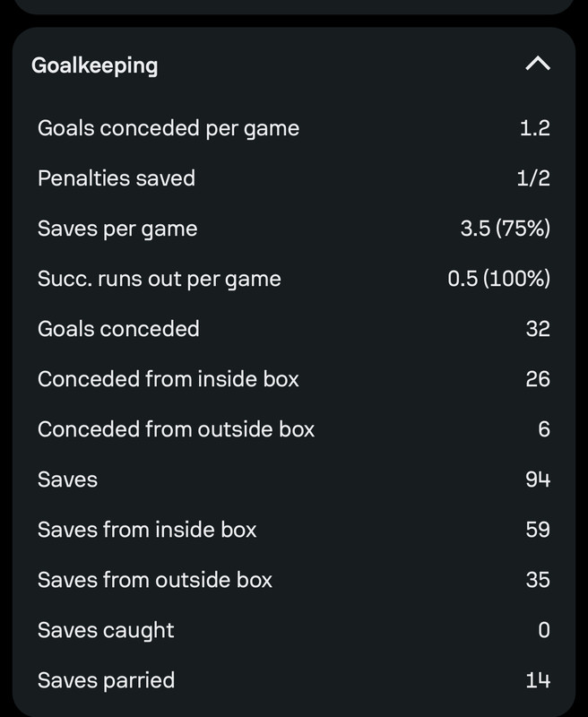Tap the Saves caught row
588x717 pixels.
pyautogui.click(x=293, y=630)
